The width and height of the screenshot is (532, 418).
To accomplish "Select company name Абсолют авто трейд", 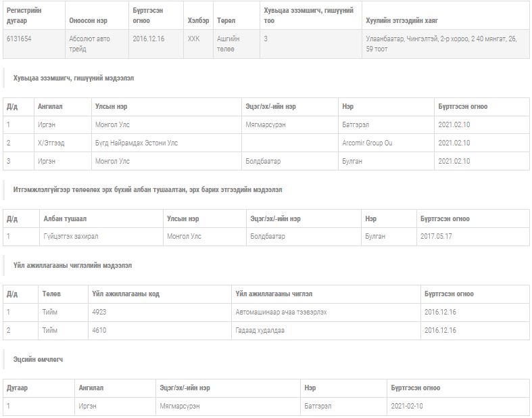I will 89,43.
